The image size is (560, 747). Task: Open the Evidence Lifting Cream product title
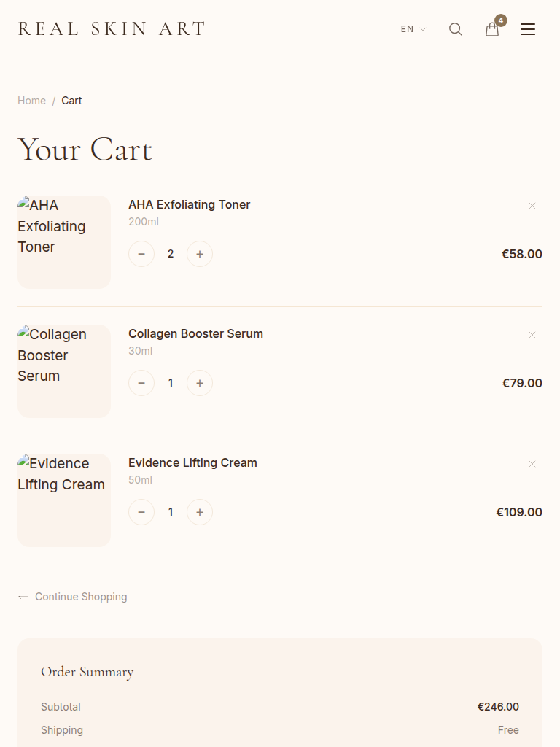(x=192, y=462)
